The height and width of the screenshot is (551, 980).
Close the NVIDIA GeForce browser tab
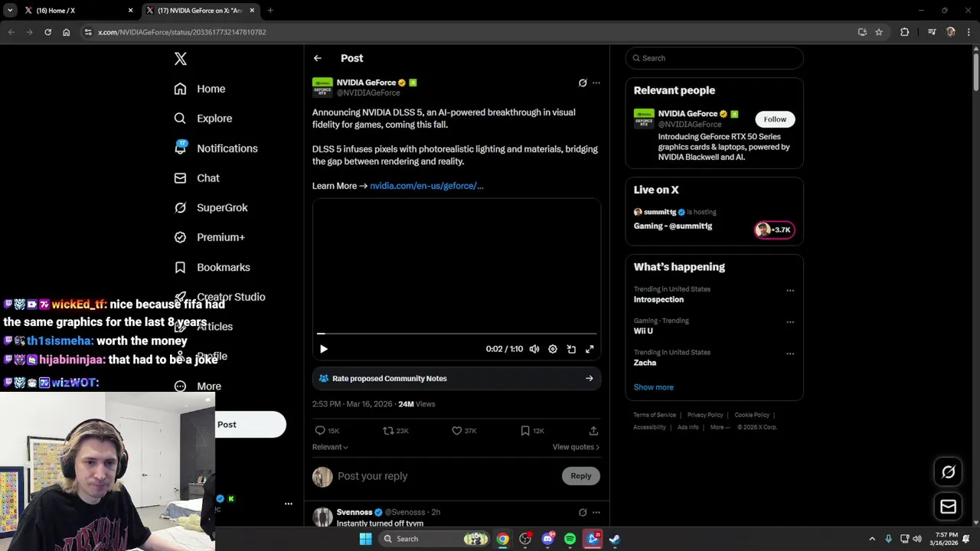click(x=252, y=11)
